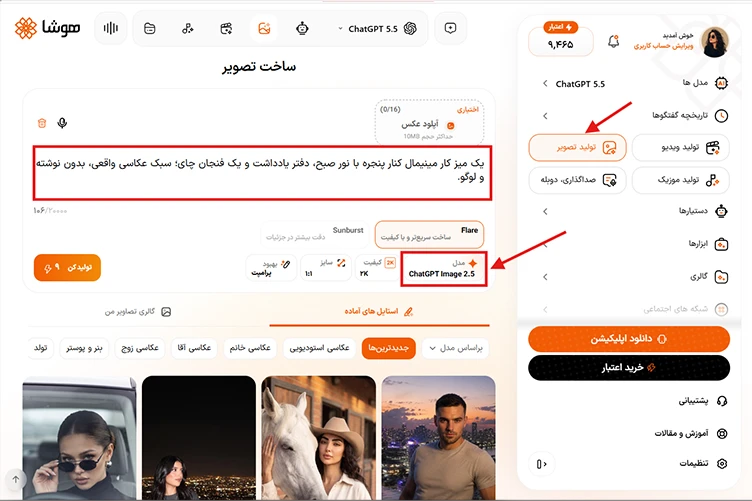Viewport: 752px width, 501px height.
Task: Select عکاسی استودیویی filter chip
Action: click(319, 348)
